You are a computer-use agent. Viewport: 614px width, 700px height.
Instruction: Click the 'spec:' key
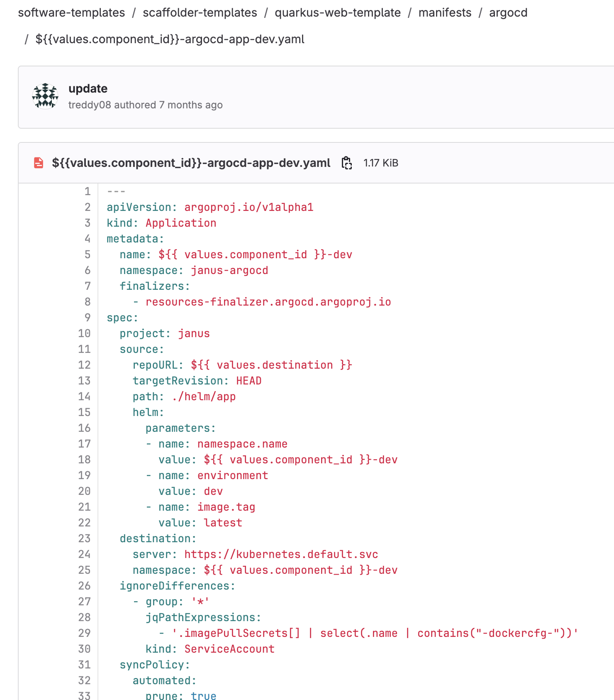pos(122,318)
